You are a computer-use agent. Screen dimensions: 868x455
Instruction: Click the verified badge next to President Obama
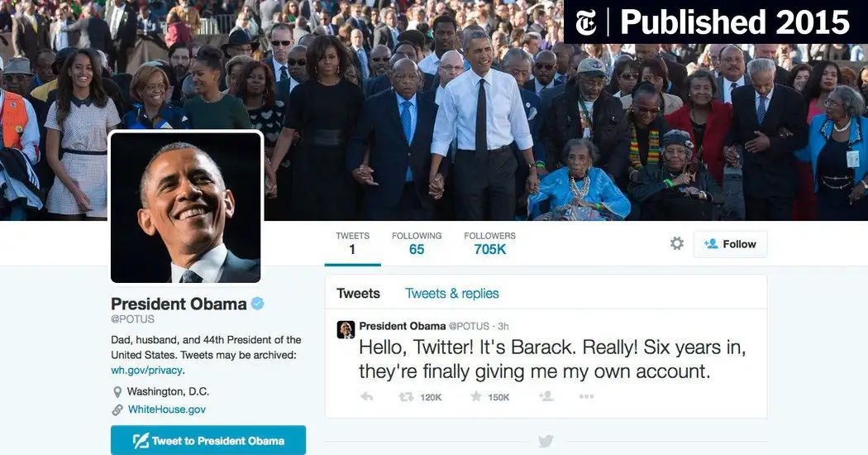257,303
